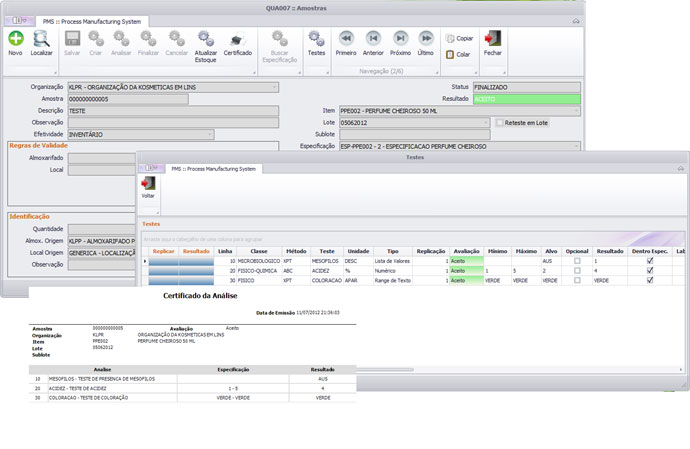Select PMS tab in Testes window
The height and width of the screenshot is (449, 690).
tap(213, 169)
